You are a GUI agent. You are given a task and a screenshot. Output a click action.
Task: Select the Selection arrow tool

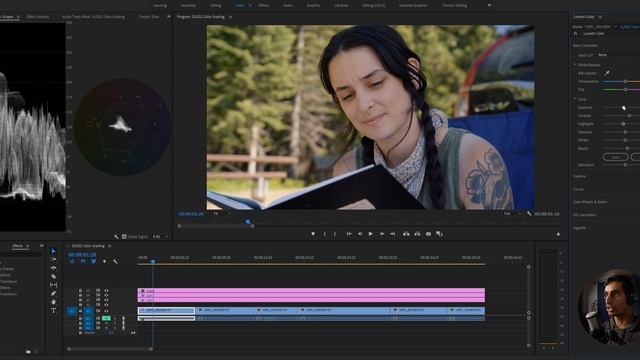[x=53, y=251]
